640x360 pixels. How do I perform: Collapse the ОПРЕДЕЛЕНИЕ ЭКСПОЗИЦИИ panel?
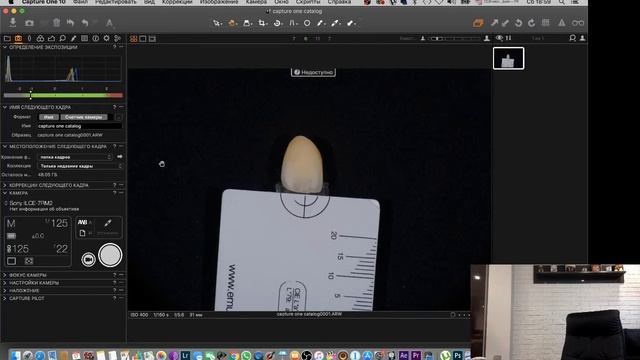5,47
